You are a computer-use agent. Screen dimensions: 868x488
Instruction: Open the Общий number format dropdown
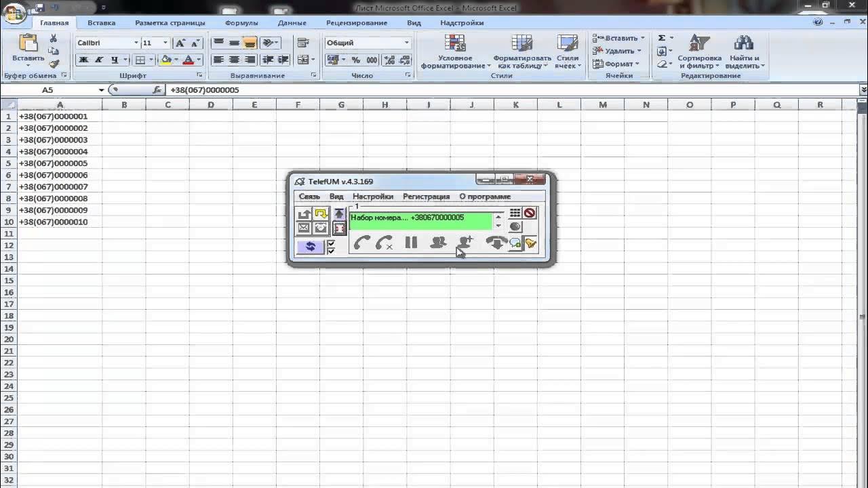coord(407,43)
